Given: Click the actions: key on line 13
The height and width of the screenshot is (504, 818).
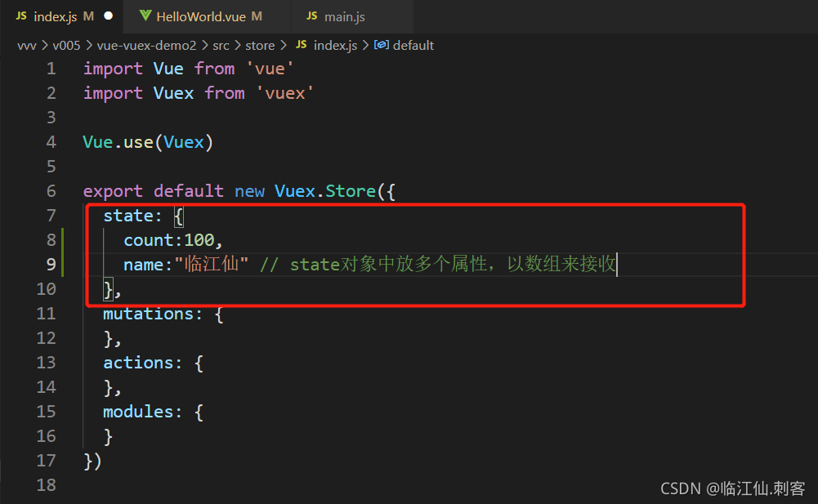Looking at the screenshot, I should [142, 364].
